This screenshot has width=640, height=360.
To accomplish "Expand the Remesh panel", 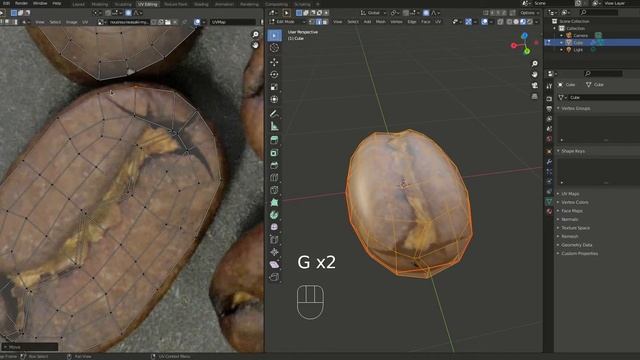I will (x=569, y=237).
